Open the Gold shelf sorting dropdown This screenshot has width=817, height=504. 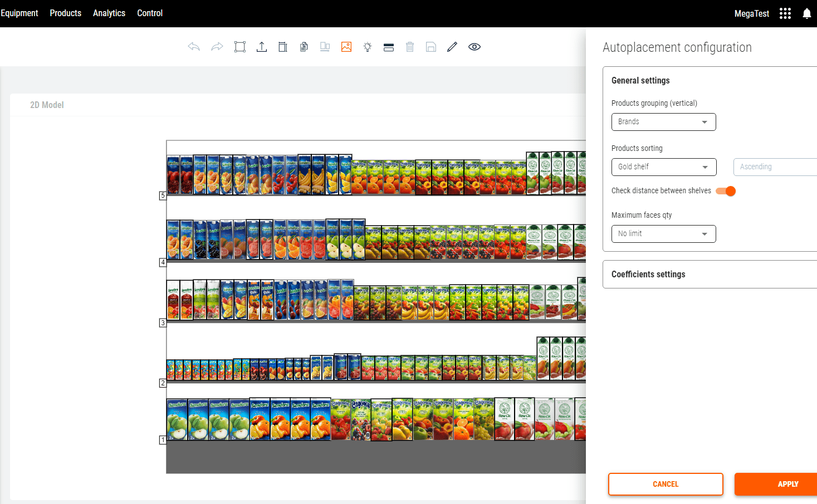[x=663, y=167]
